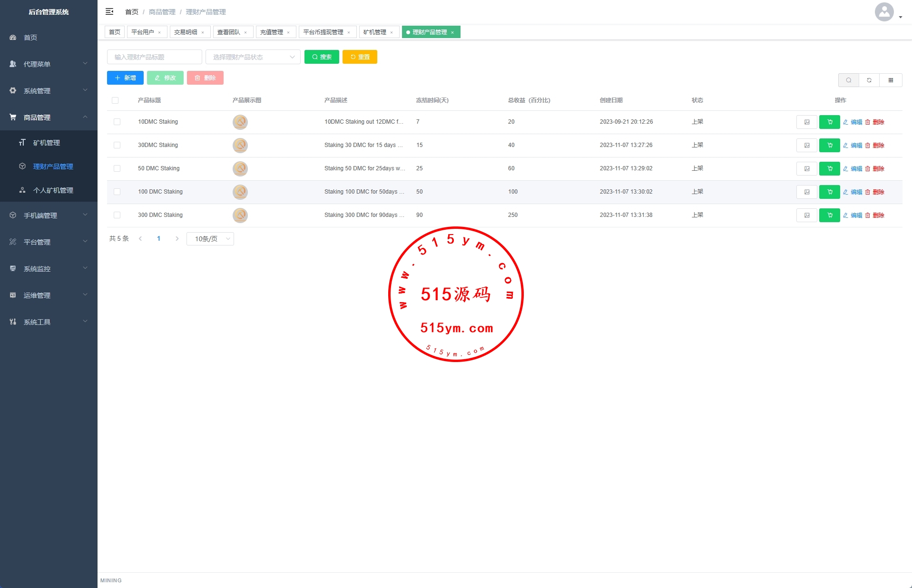Expand the 系统管理 sidebar menu
The image size is (912, 588).
pyautogui.click(x=49, y=91)
